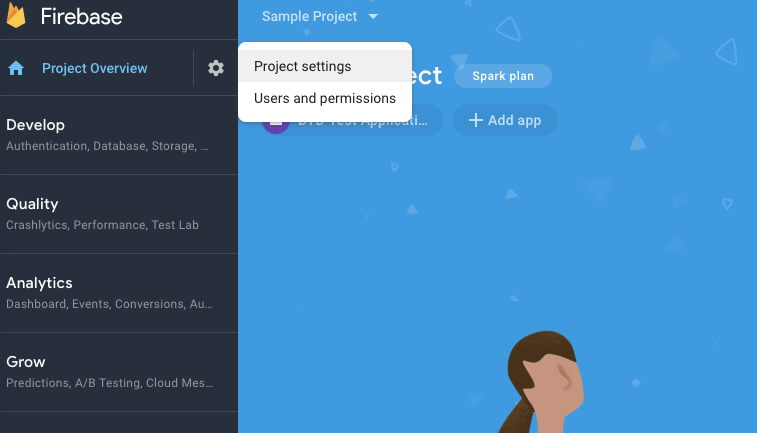This screenshot has height=433, width=757.
Task: Click the Spark plan button
Action: click(x=502, y=76)
